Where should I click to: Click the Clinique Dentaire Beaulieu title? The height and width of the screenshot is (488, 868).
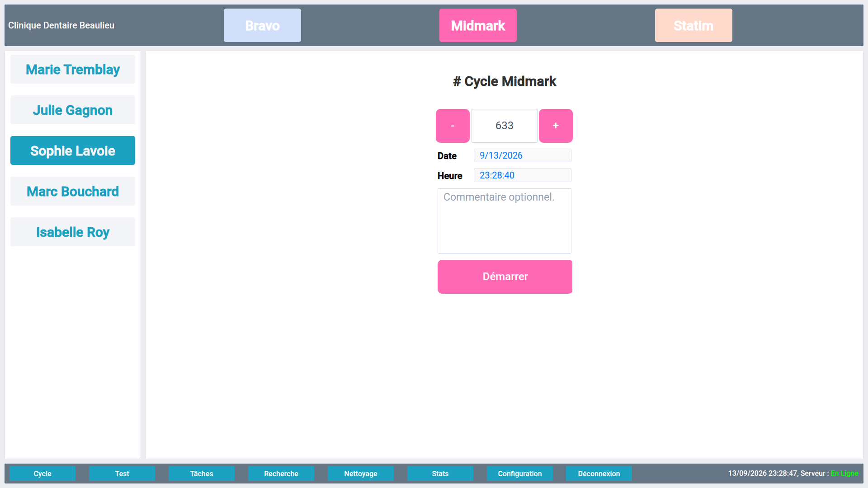pos(61,25)
